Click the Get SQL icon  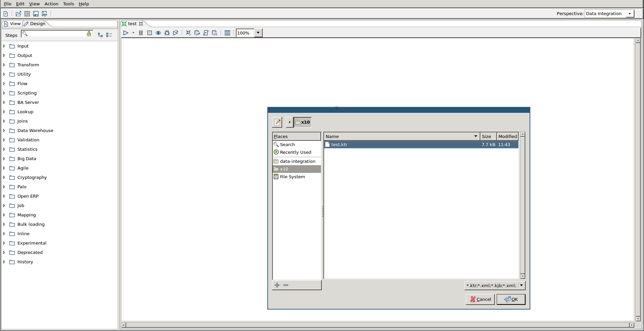pos(206,33)
